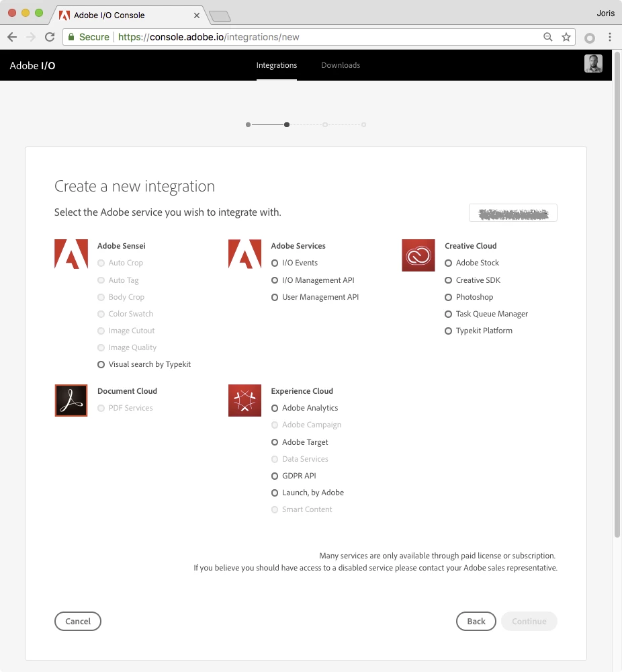622x672 pixels.
Task: Select Visual search by Typekit radio
Action: (101, 364)
